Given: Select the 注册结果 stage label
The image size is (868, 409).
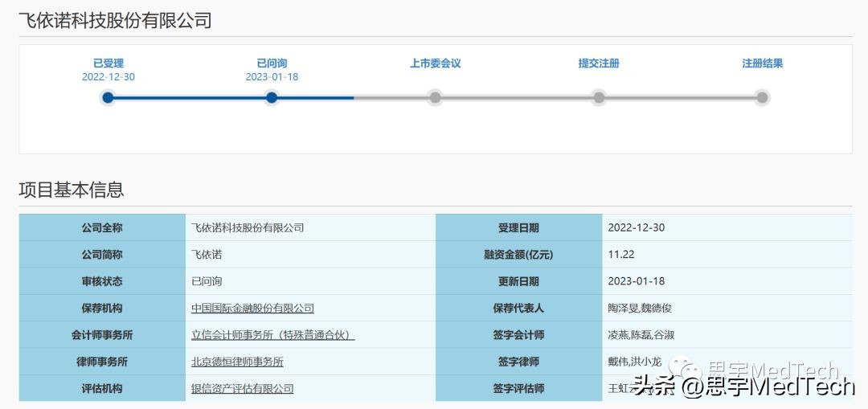Looking at the screenshot, I should click(762, 63).
